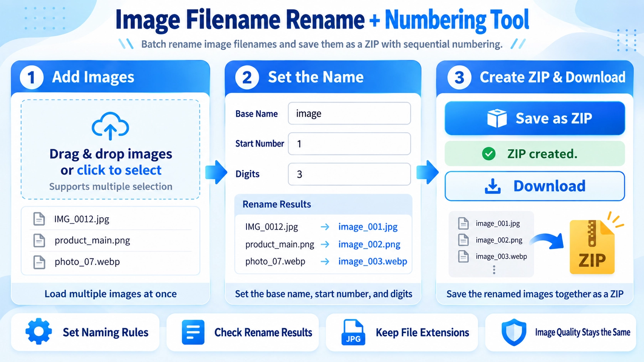The height and width of the screenshot is (362, 644).
Task: Click the Start Number label
Action: coord(260,143)
